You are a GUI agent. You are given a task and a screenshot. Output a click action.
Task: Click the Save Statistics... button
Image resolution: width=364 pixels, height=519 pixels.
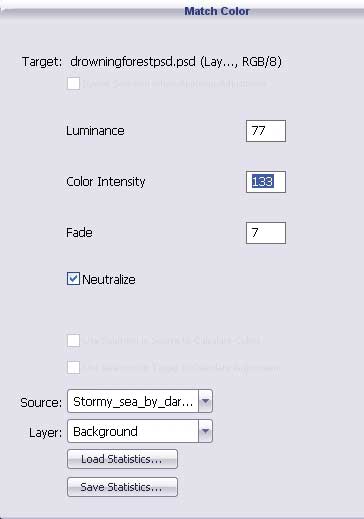[122, 487]
